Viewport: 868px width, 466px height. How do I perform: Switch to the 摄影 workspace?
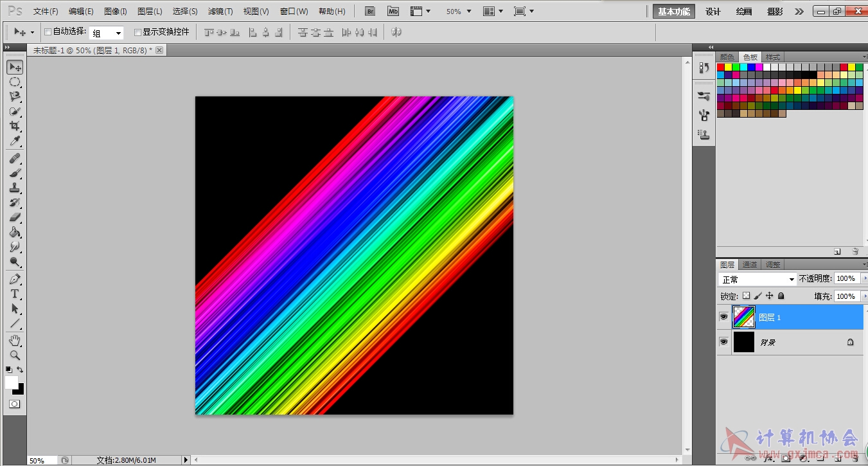click(x=775, y=12)
